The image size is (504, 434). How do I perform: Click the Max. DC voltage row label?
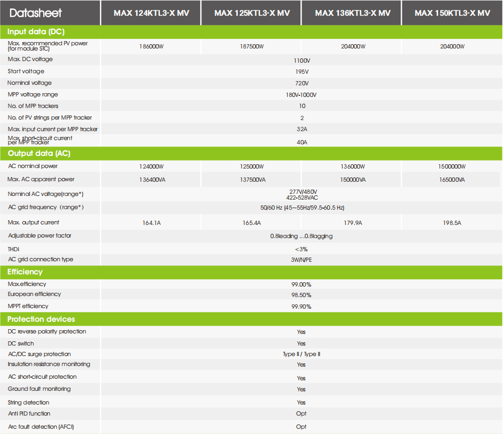[30, 59]
